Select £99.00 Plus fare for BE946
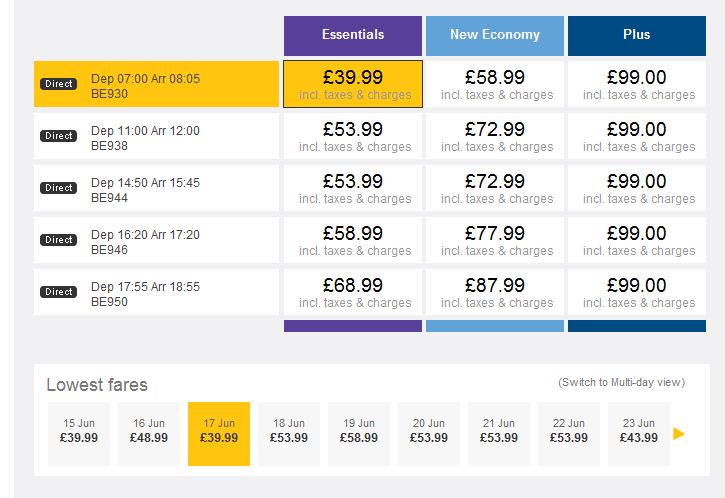Screen dimensions: 725x498 (x=637, y=240)
